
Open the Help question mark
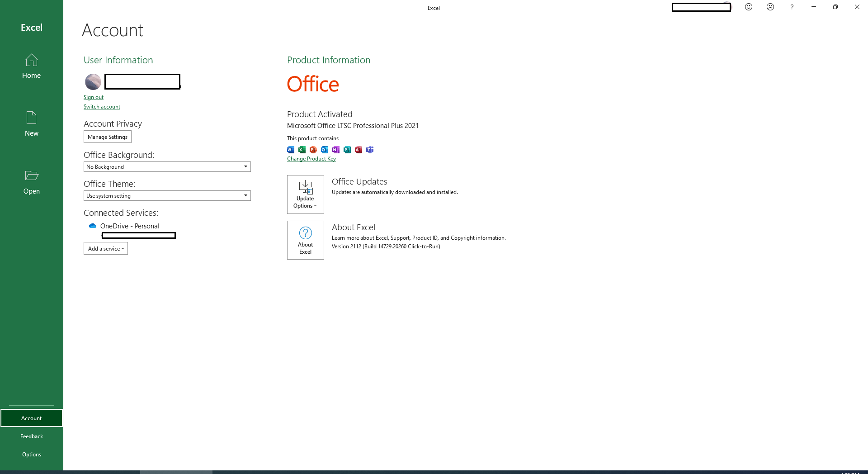click(792, 7)
